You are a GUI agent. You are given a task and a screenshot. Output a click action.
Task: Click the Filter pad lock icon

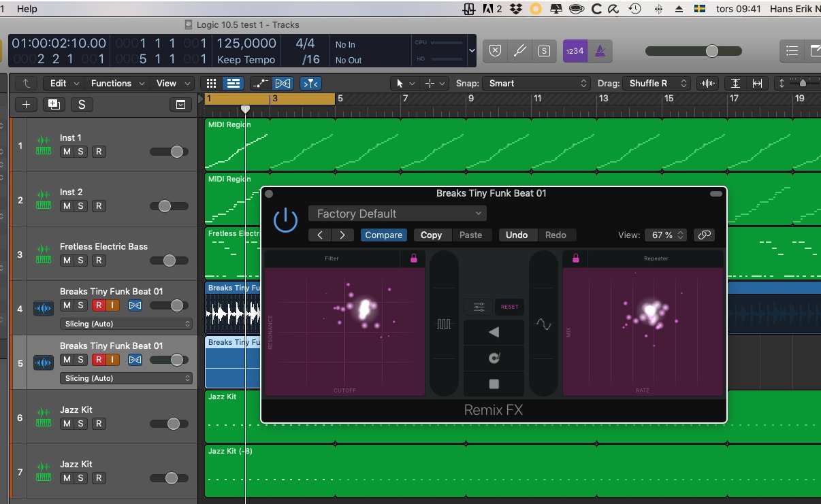click(413, 258)
